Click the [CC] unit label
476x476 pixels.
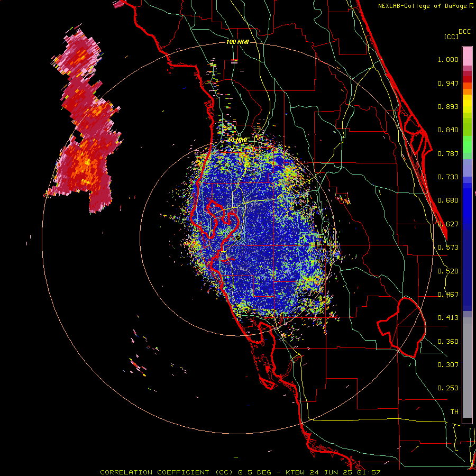tap(451, 36)
